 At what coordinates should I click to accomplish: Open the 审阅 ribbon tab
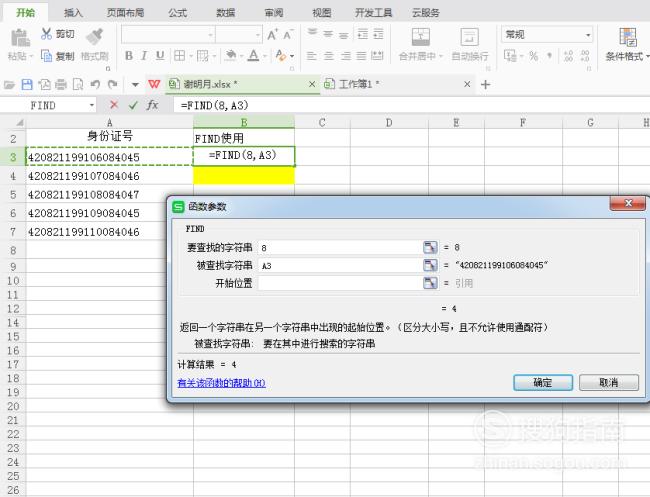tap(274, 13)
